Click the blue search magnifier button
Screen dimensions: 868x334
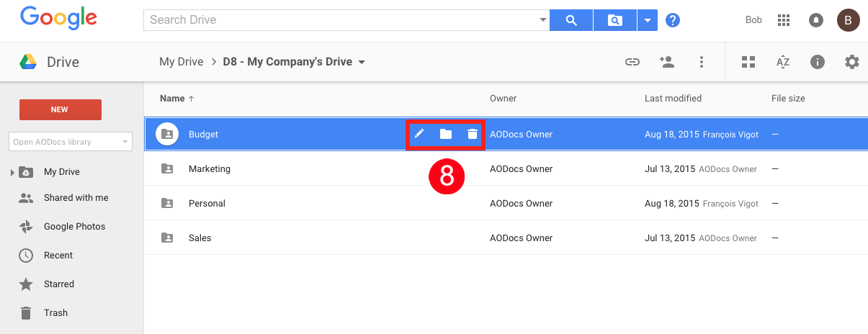[571, 20]
